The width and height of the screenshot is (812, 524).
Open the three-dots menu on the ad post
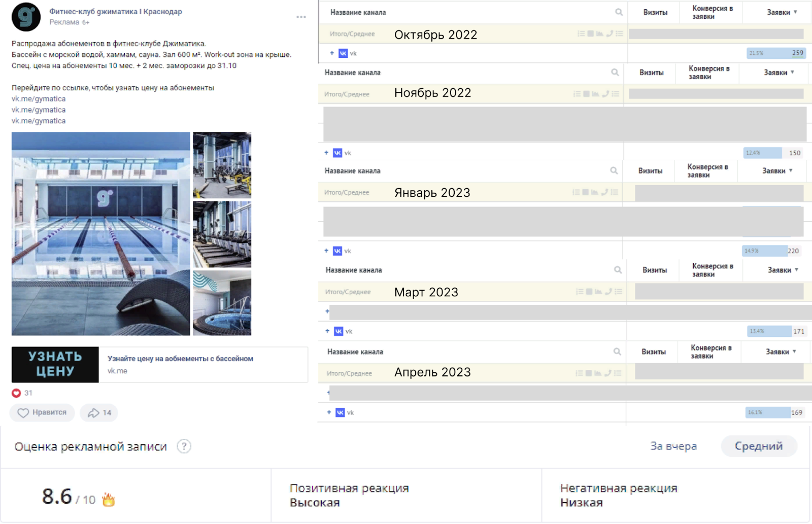(301, 17)
